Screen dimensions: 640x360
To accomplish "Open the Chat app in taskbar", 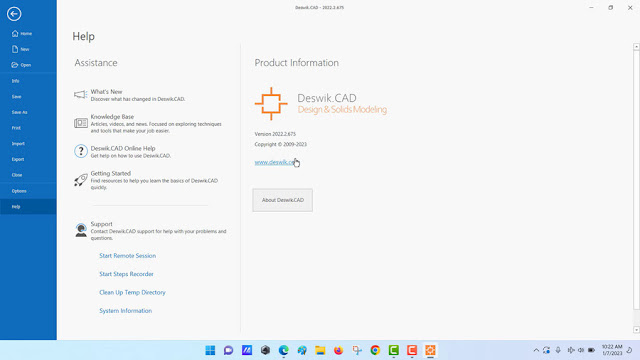I will pos(229,350).
